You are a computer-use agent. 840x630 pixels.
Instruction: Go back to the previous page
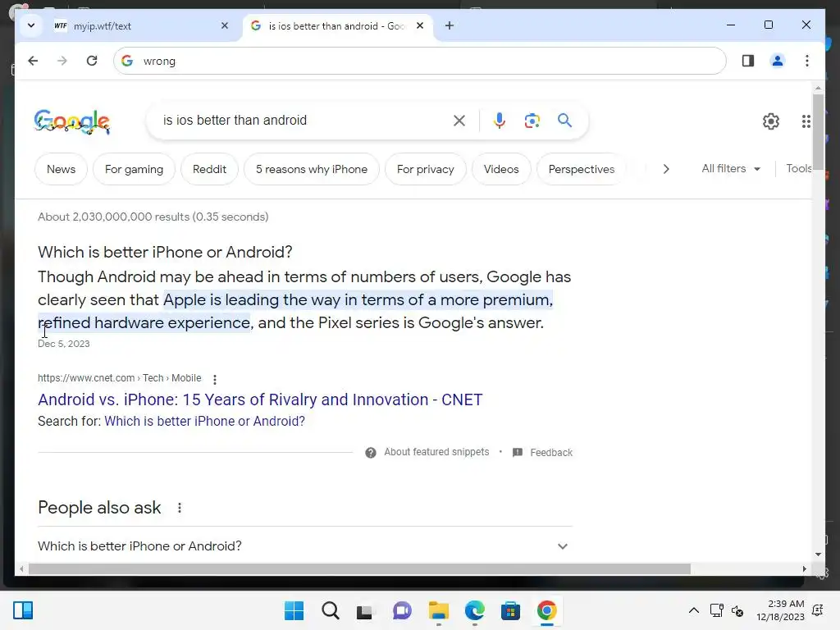(33, 61)
